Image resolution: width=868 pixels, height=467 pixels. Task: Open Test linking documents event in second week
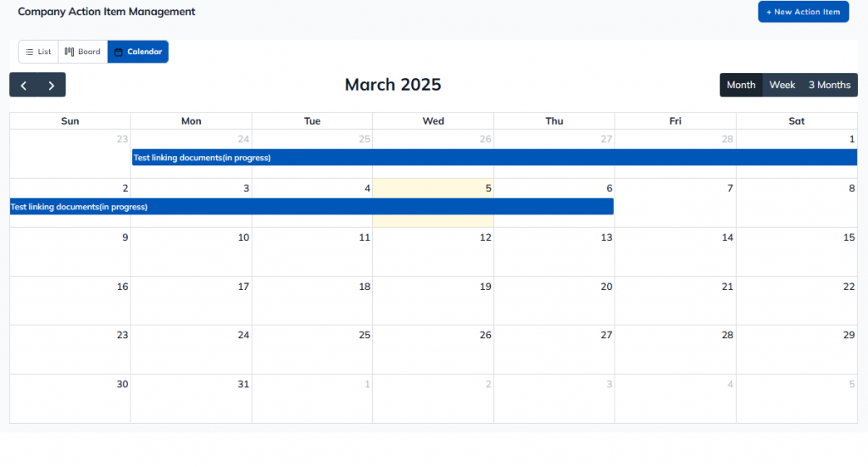tap(311, 207)
